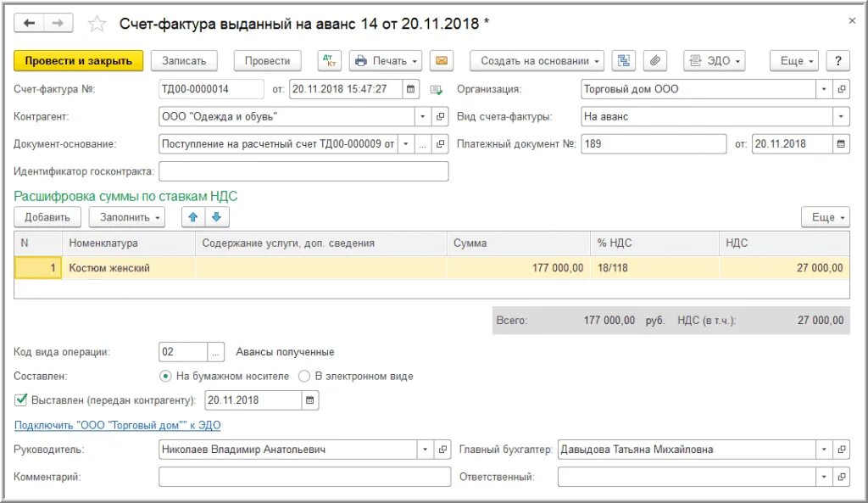Image resolution: width=868 pixels, height=503 pixels.
Task: Open top toolbar Еще menu
Action: point(793,61)
